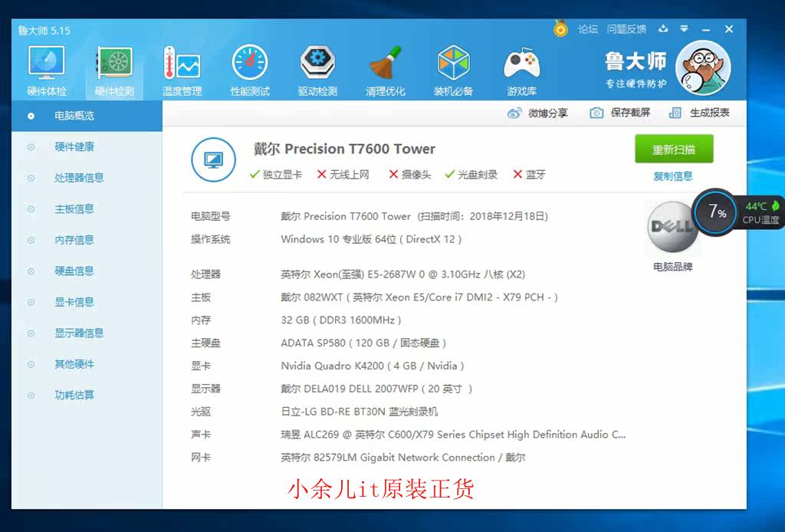Open the 硬件体检 hardware checkup icon
This screenshot has width=785, height=532.
click(x=47, y=70)
